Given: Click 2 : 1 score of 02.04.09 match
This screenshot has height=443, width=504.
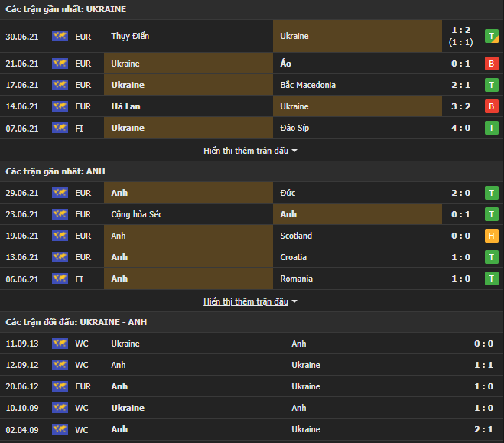Looking at the screenshot, I should pos(483,429).
